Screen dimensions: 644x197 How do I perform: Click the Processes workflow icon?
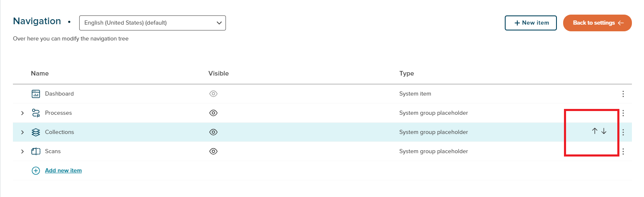[36, 113]
